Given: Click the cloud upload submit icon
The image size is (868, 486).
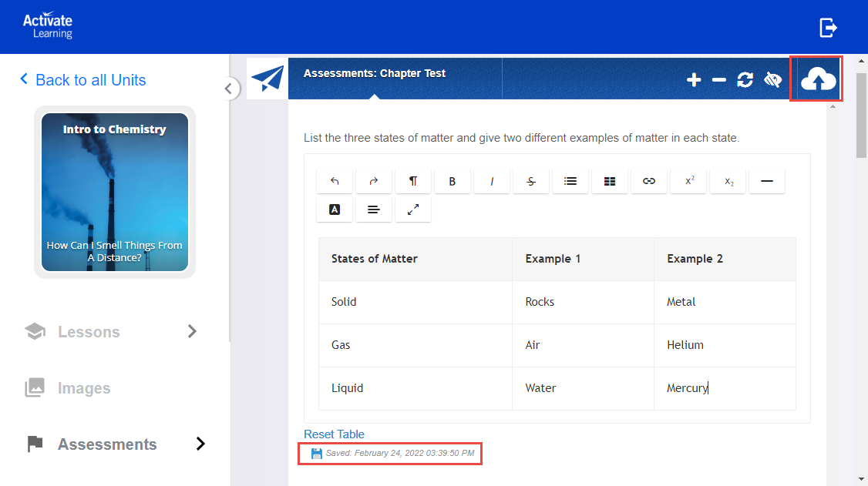Looking at the screenshot, I should 818,79.
